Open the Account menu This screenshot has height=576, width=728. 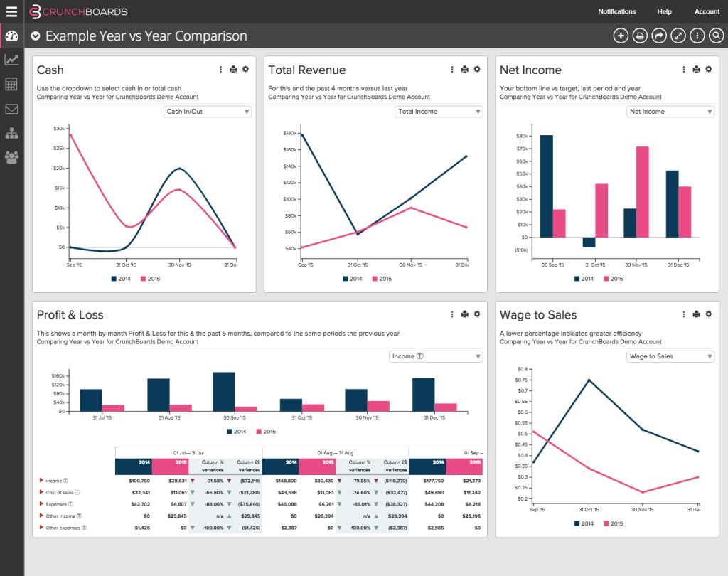[707, 11]
